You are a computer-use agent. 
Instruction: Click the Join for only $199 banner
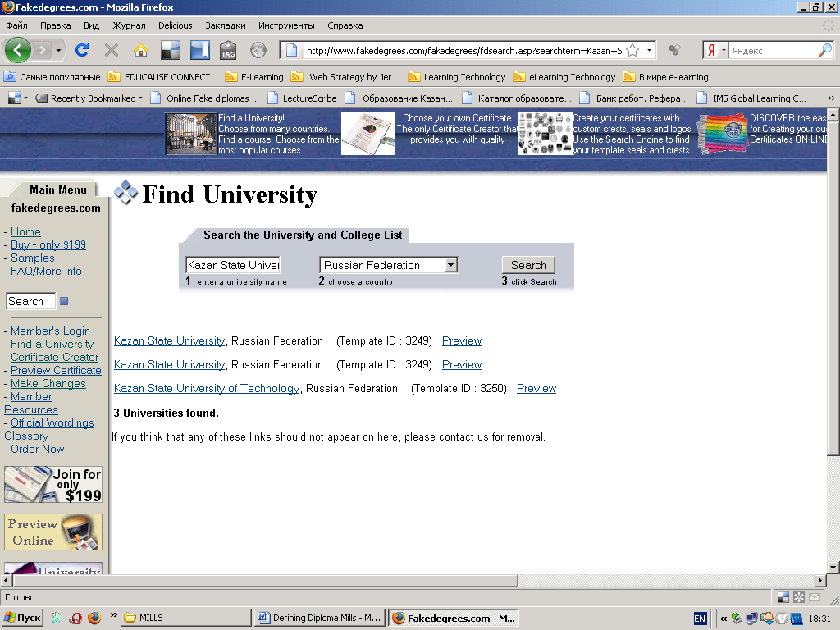click(53, 484)
